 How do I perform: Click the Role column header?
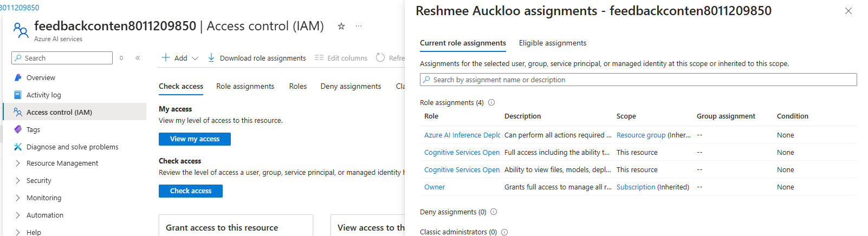[x=431, y=116]
